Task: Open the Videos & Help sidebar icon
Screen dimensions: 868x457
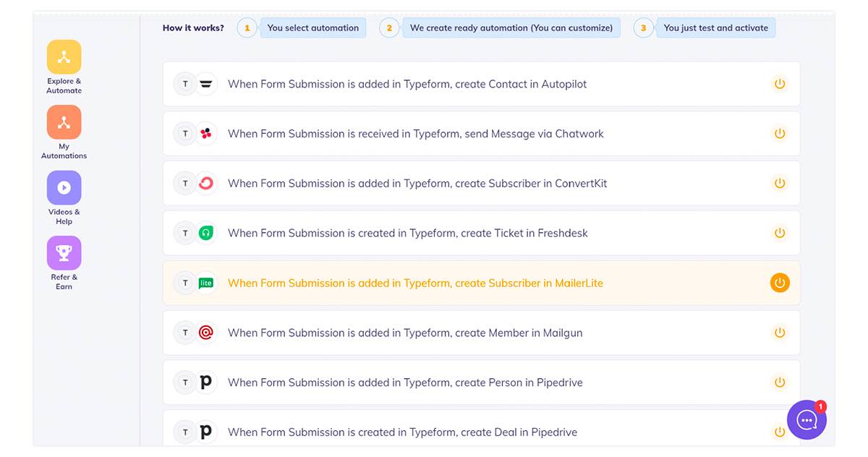Action: [x=64, y=188]
